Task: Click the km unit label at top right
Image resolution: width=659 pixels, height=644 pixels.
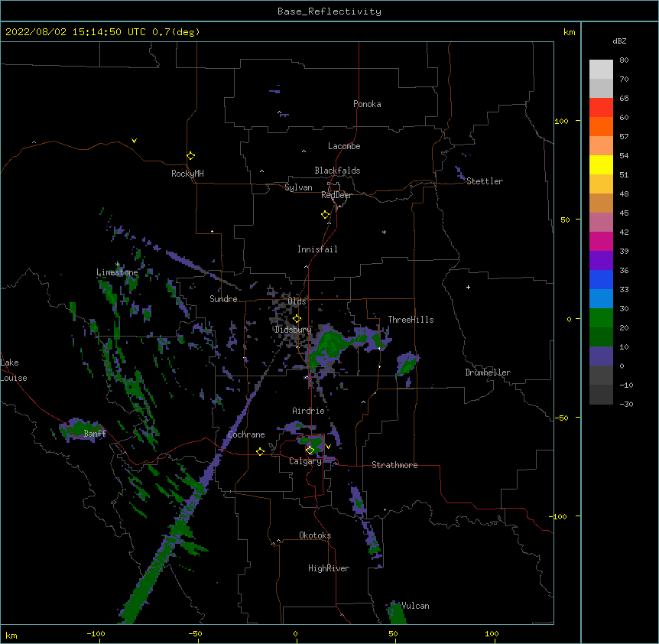Action: click(569, 32)
